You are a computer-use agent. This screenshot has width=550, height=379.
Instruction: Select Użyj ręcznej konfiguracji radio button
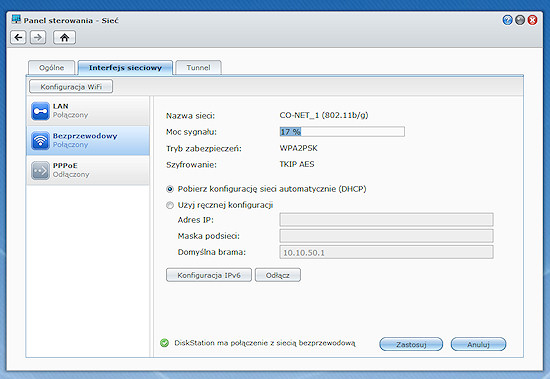[x=170, y=205]
